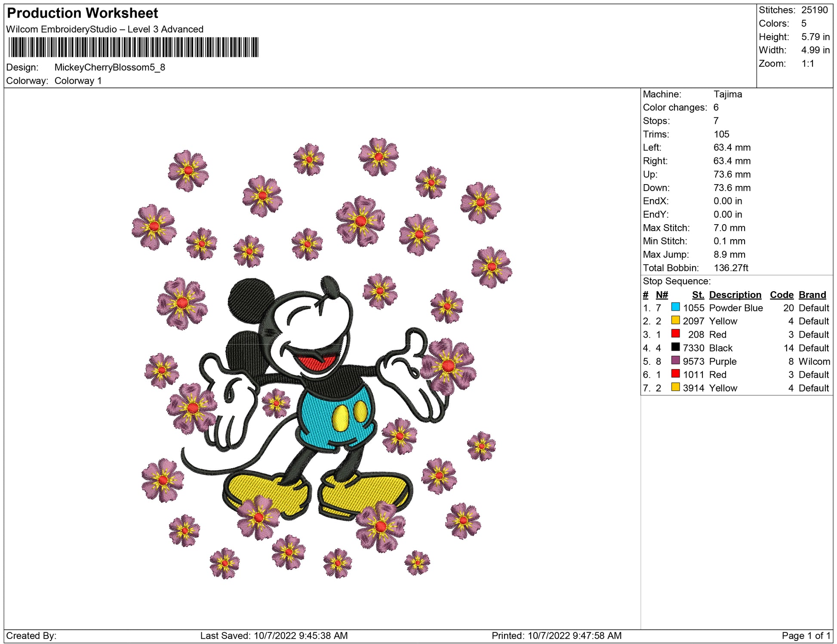Screen dimensions: 837x644
Task: Click the Stitches count value 25190
Action: coord(814,10)
